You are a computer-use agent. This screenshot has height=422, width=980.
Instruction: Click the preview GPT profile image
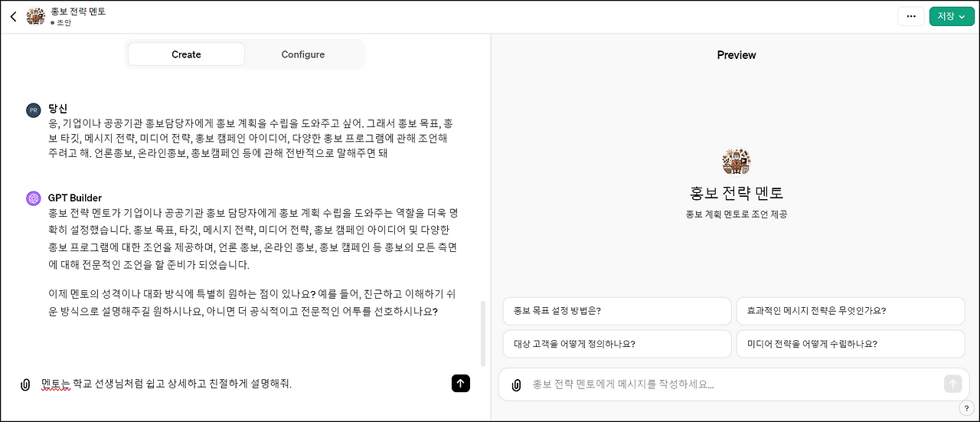(737, 162)
